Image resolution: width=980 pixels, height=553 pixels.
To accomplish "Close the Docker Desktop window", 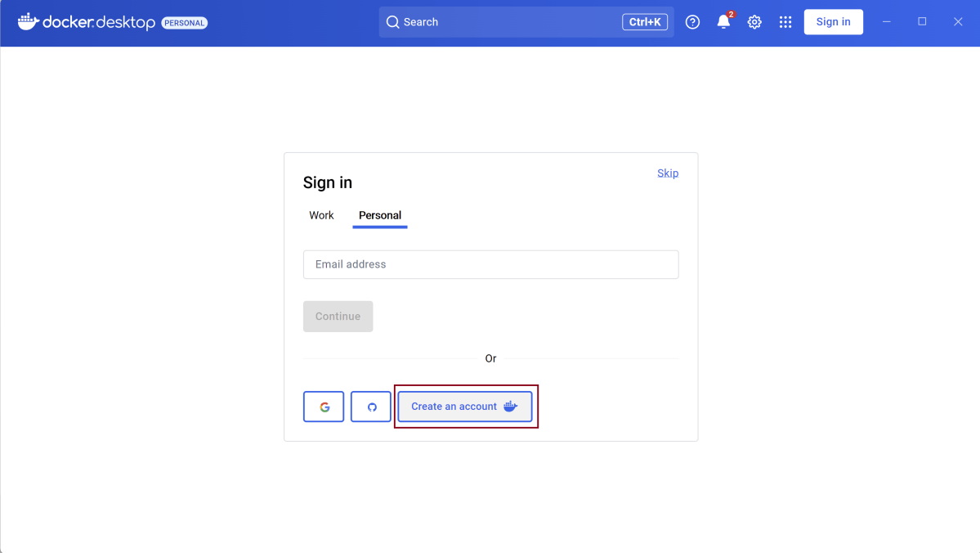I will 958,22.
